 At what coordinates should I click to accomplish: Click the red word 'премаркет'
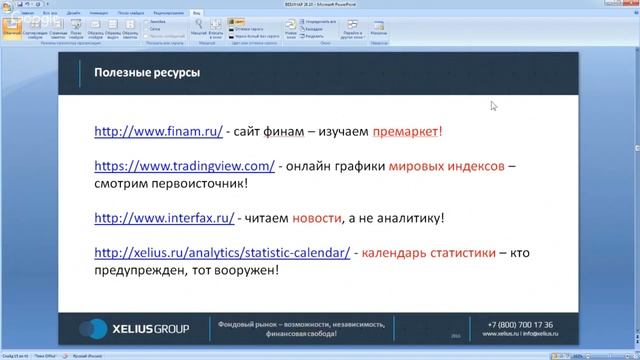[405, 131]
